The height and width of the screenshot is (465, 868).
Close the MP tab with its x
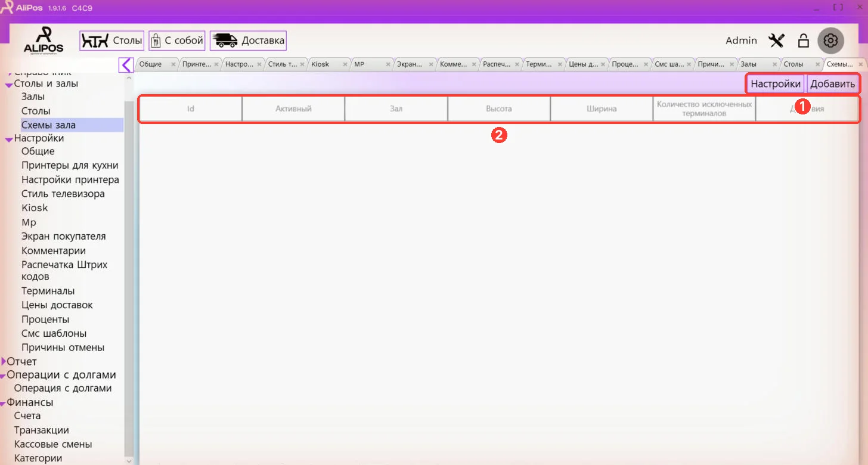[x=388, y=64]
